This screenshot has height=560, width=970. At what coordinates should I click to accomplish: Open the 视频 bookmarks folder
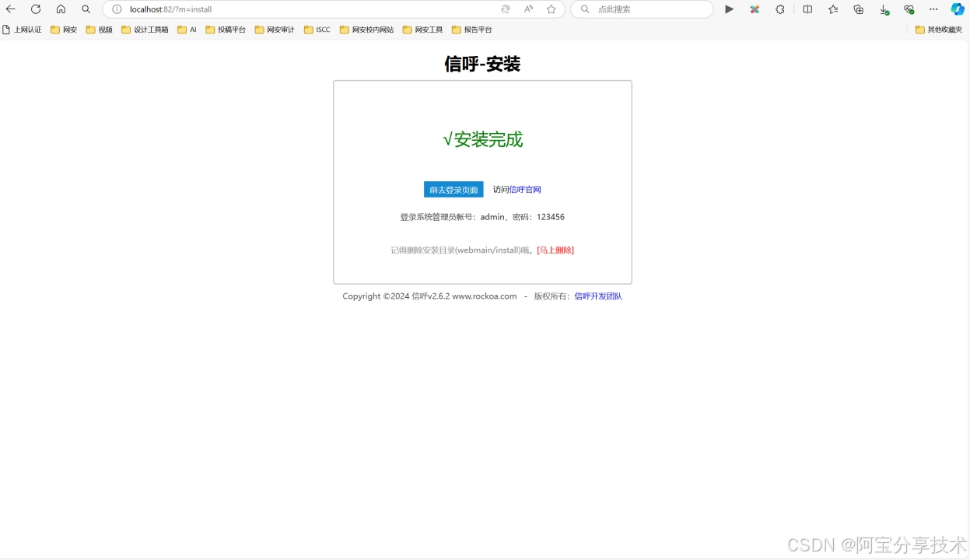pos(100,30)
